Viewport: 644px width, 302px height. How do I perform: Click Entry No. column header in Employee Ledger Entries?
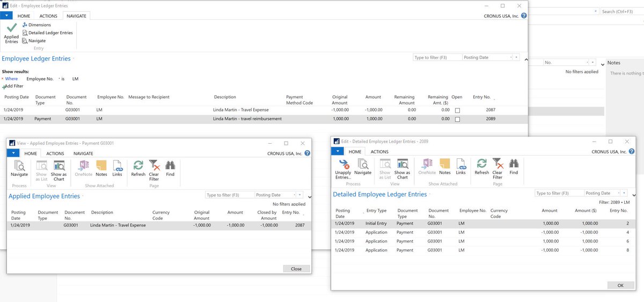click(481, 97)
